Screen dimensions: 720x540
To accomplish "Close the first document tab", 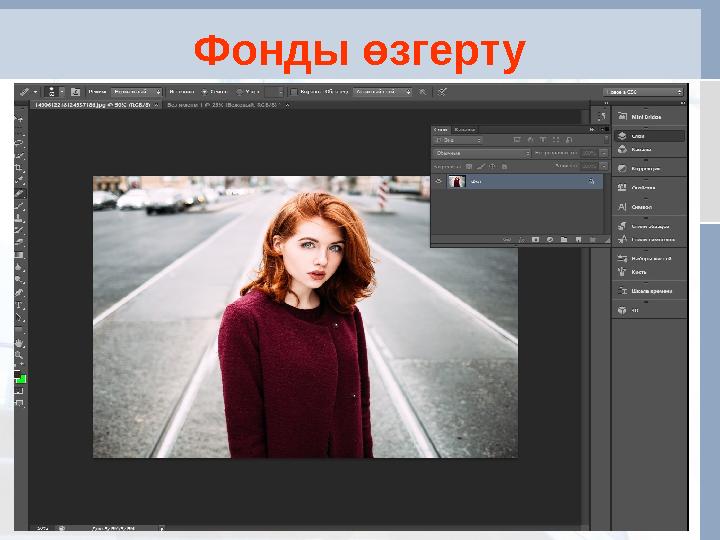I will click(x=156, y=105).
